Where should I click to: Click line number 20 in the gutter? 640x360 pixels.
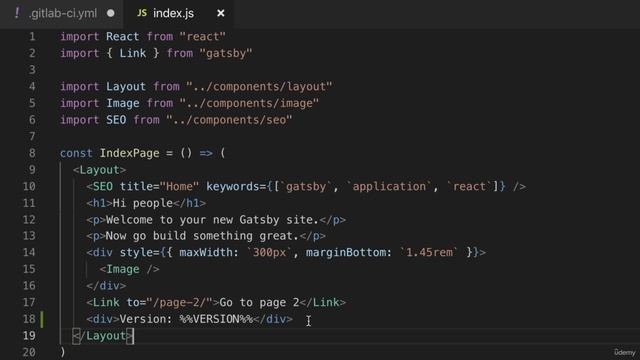click(x=29, y=352)
